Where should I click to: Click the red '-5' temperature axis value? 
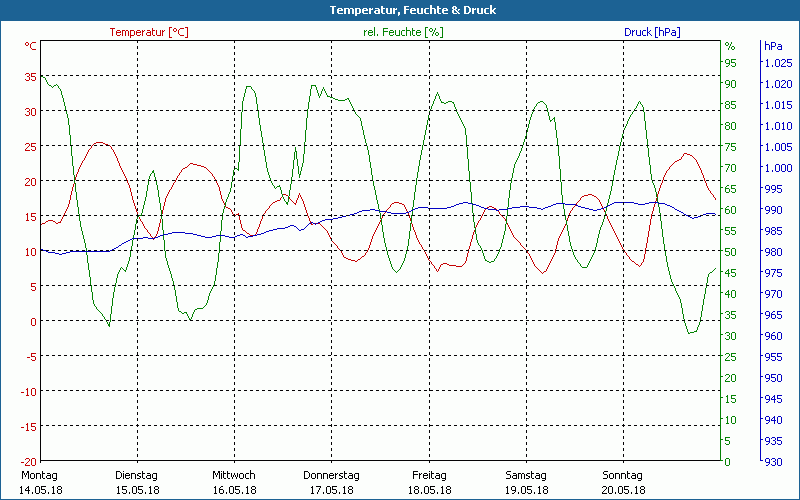pos(32,357)
